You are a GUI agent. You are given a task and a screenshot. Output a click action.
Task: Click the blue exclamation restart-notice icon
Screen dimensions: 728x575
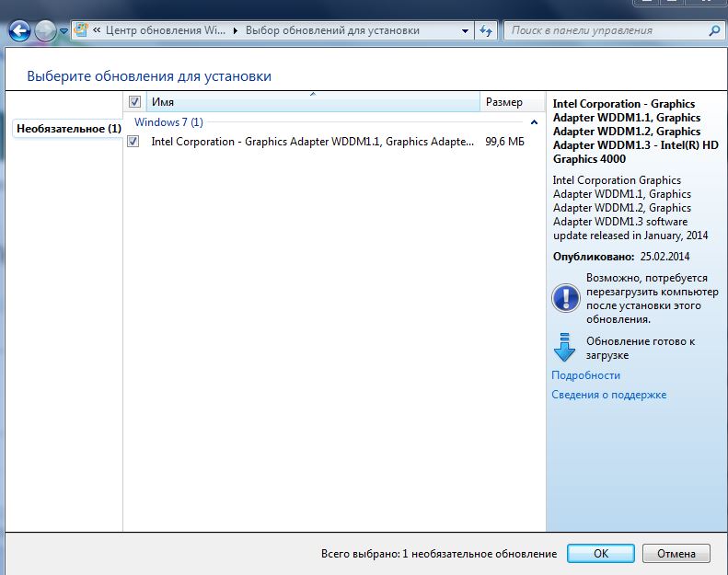[x=565, y=298]
